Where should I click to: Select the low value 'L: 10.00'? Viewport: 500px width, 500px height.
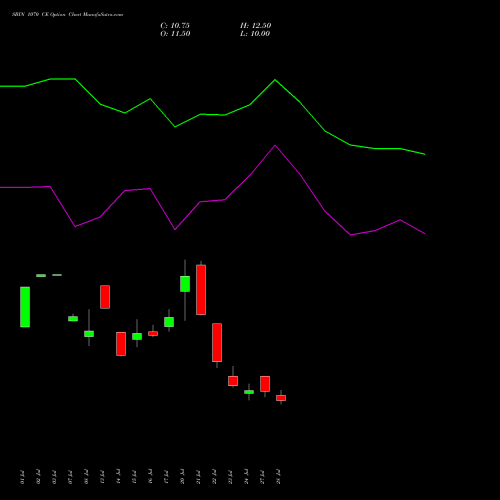pos(255,34)
